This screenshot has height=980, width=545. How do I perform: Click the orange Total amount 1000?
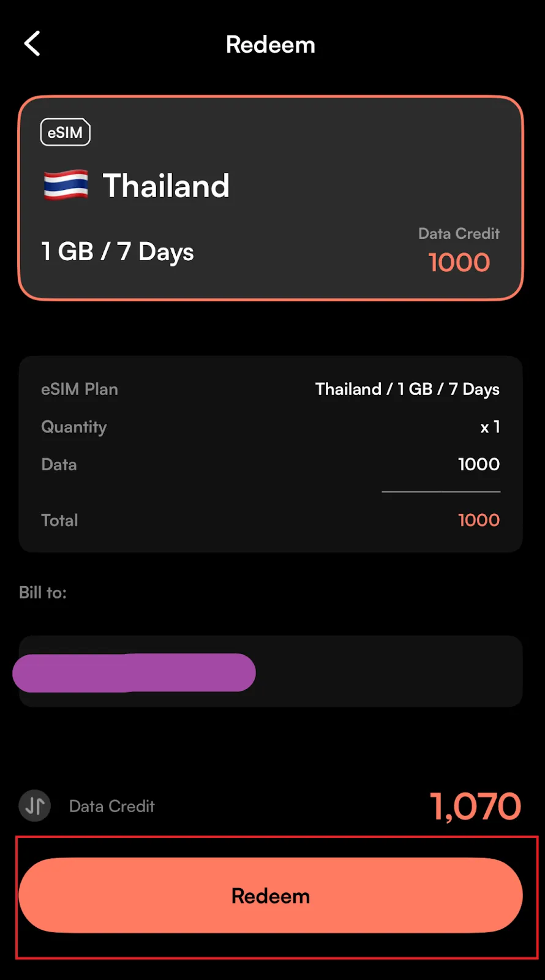pyautogui.click(x=479, y=521)
